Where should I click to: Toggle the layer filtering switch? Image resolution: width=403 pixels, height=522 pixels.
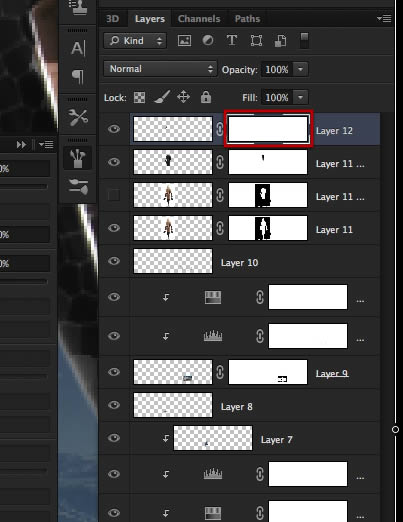pyautogui.click(x=304, y=41)
